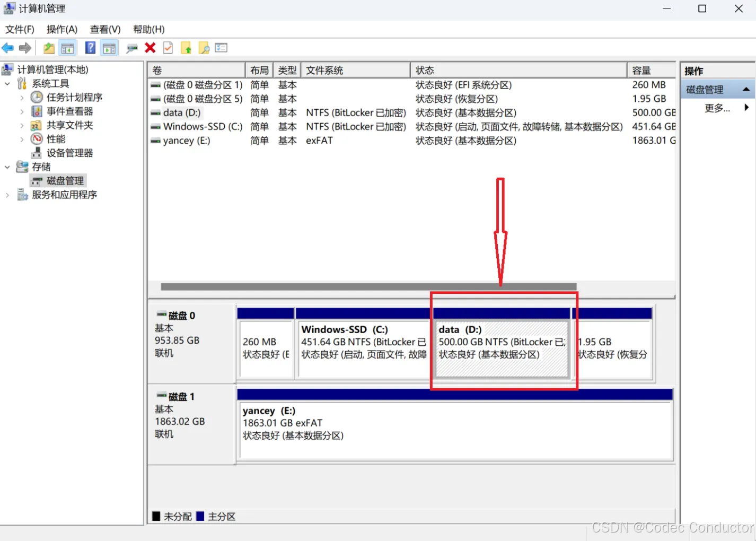Select the 磁盘 0 磁盘分区 5 row
Viewport: 756px width, 541px height.
[x=412, y=99]
